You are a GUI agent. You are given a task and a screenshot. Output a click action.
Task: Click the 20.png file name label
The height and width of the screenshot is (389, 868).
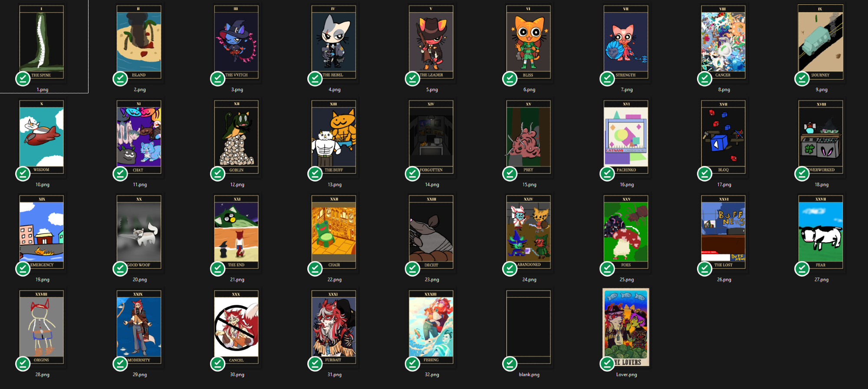click(140, 280)
